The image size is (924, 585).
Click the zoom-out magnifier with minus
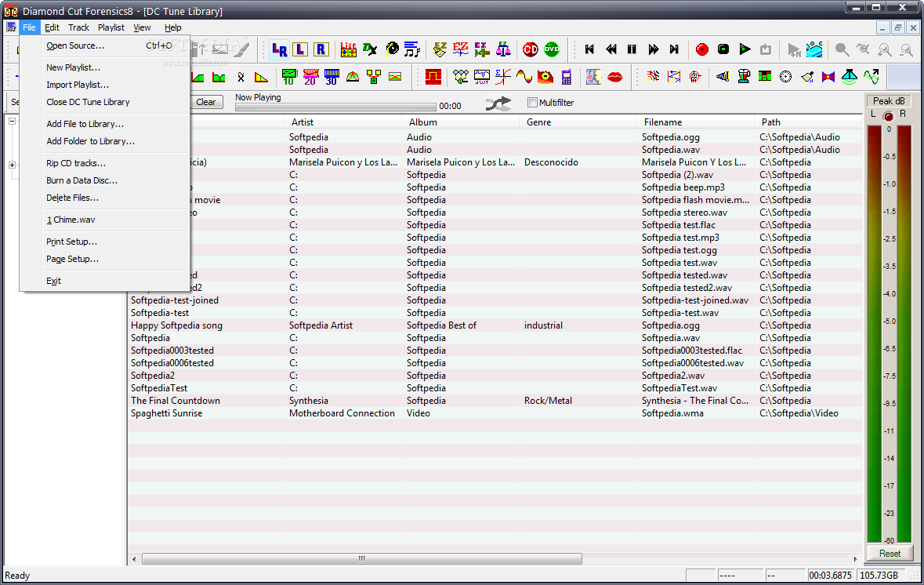906,49
